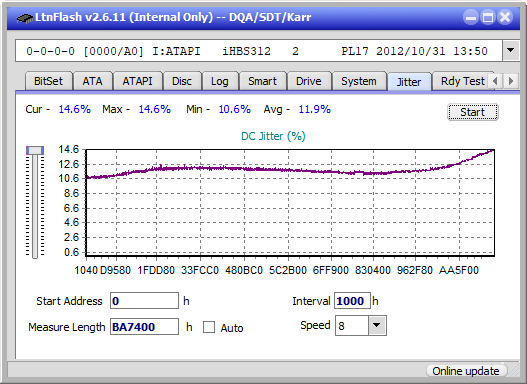This screenshot has height=384, width=527.
Task: Go to the Smart tab
Action: point(262,81)
